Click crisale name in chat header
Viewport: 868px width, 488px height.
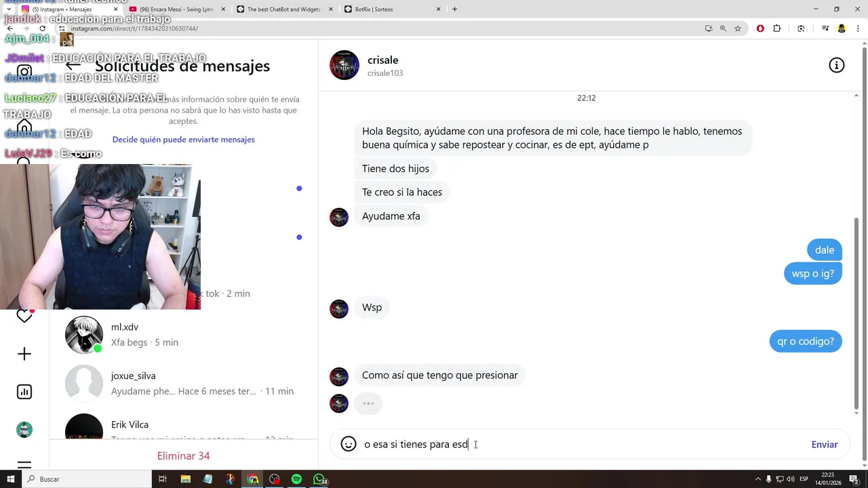click(x=382, y=60)
